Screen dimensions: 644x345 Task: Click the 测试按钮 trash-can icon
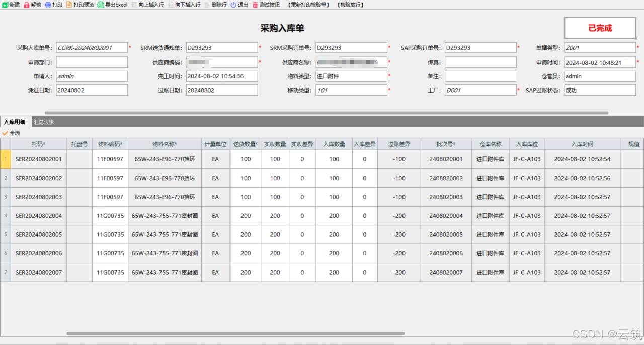point(255,5)
